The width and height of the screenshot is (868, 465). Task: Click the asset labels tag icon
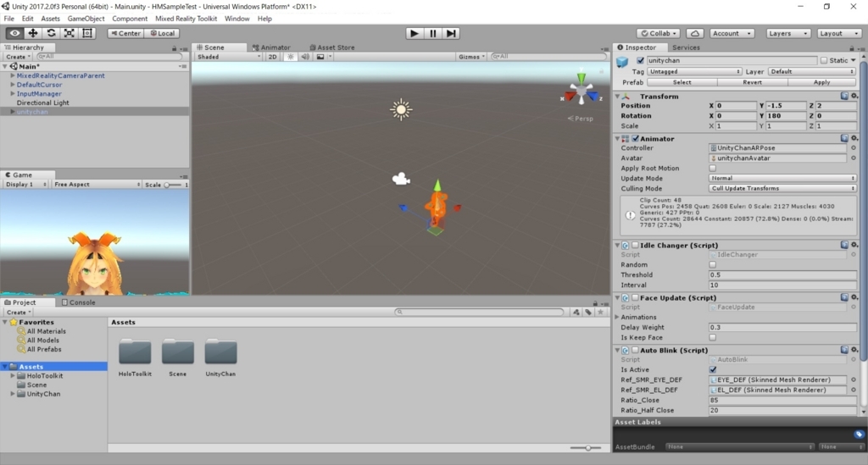[858, 434]
